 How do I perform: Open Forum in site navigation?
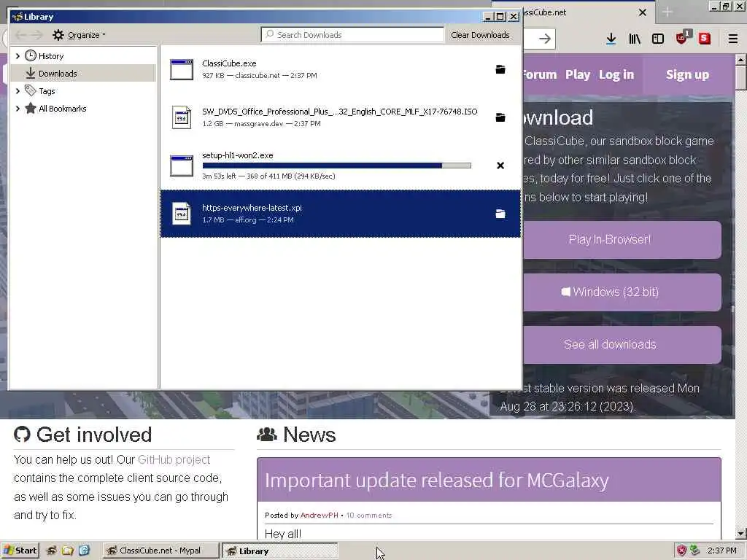(540, 75)
